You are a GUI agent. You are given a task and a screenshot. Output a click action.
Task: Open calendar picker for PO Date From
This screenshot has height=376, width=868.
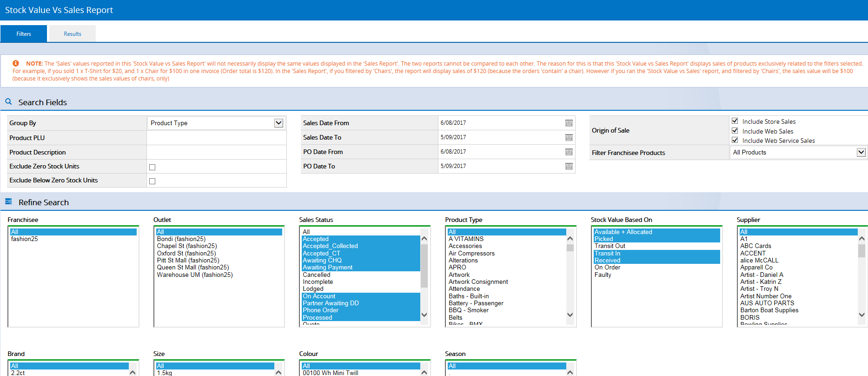coord(569,152)
